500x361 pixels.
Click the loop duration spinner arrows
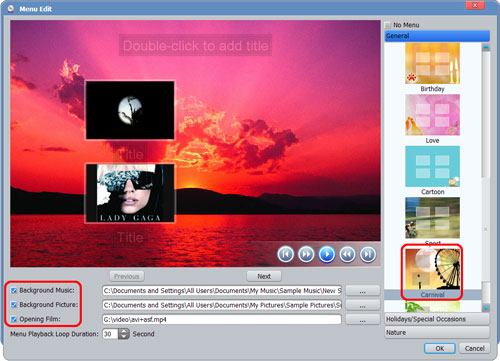pos(124,334)
